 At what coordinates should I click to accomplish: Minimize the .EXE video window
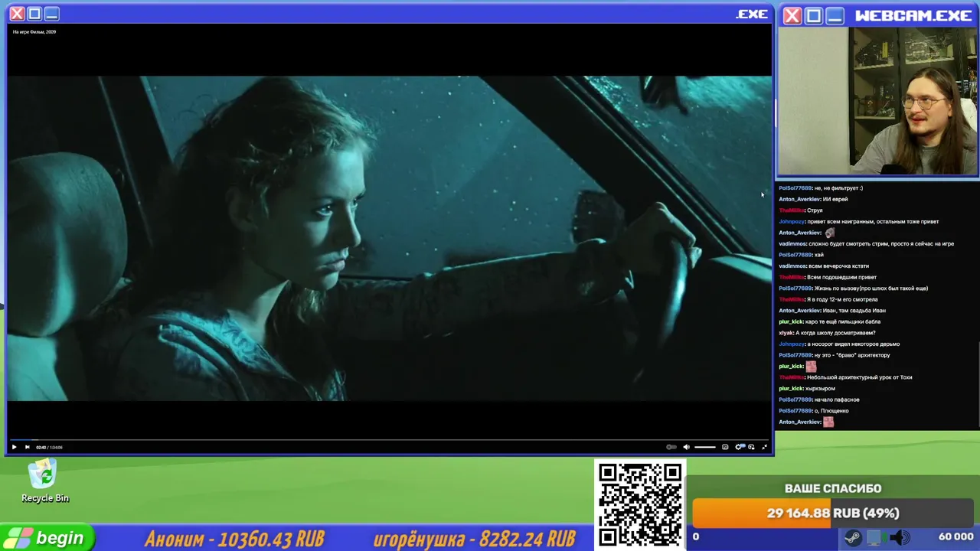tap(51, 14)
